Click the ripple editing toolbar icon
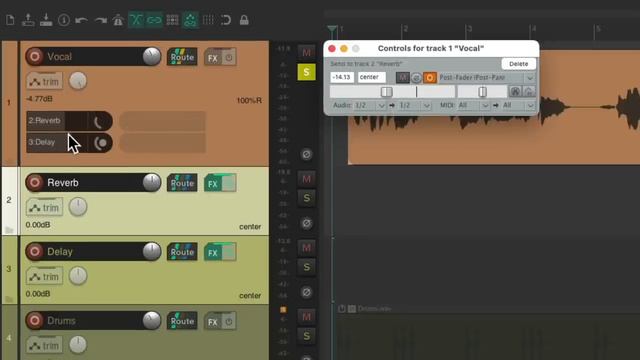Image resolution: width=640 pixels, height=360 pixels. point(172,20)
